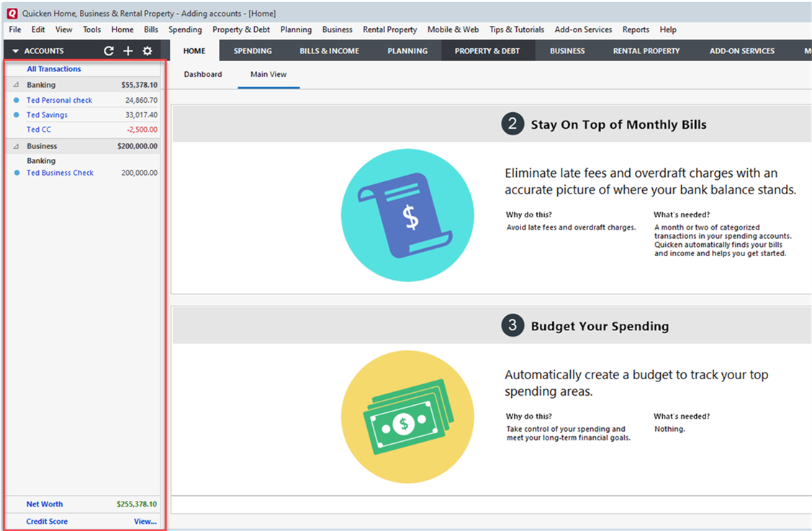Screen dimensions: 812x531
Task: Click the plus icon to add account
Action: (128, 51)
